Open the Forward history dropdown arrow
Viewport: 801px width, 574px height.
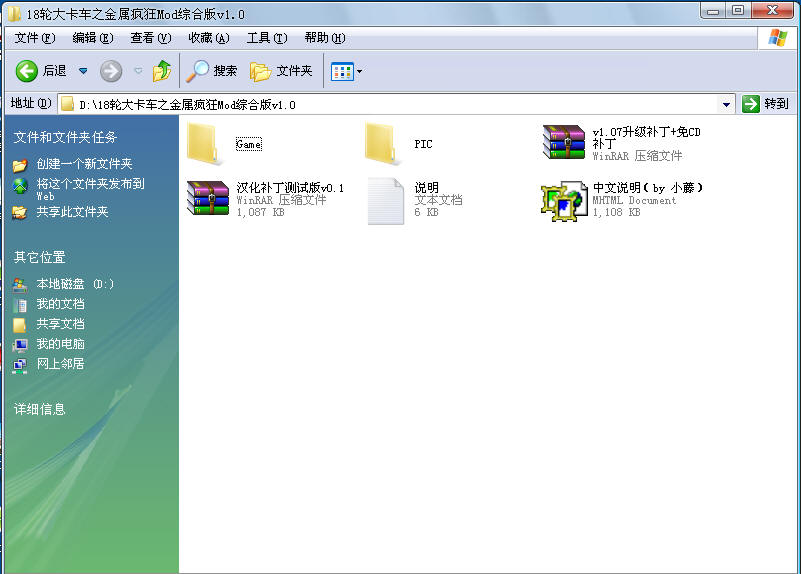[x=138, y=70]
